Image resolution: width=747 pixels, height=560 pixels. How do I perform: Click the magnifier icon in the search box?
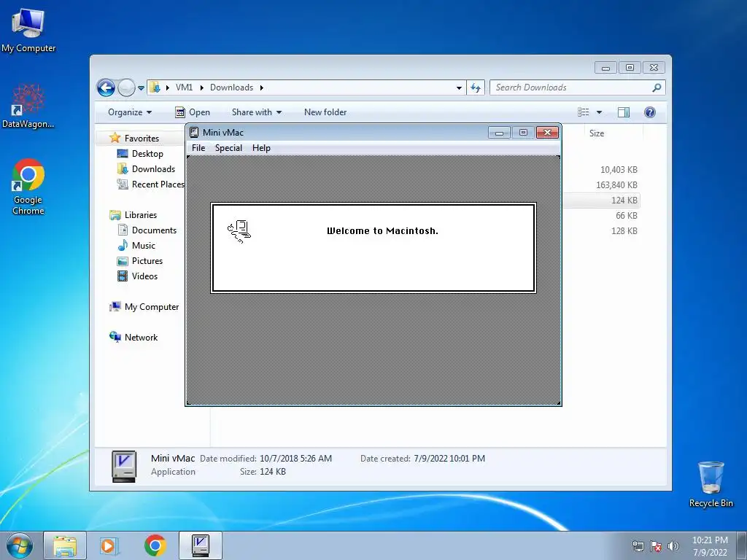coord(657,87)
